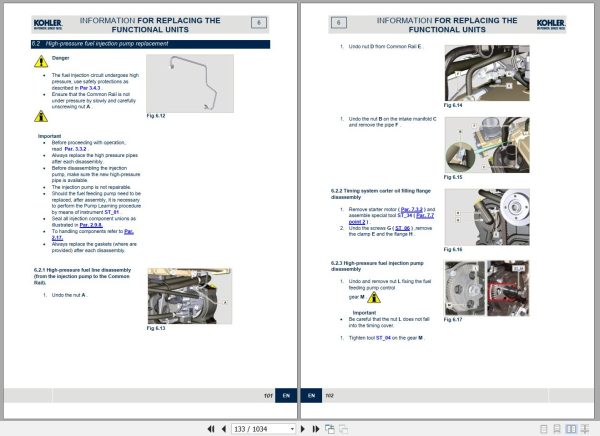Click the Fig 6.12 fuel pipe image

click(x=190, y=83)
